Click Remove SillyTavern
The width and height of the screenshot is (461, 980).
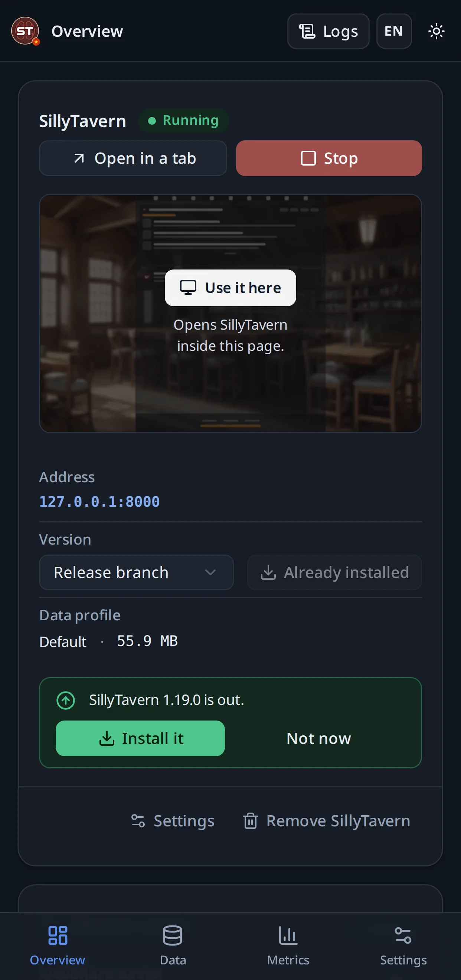326,821
